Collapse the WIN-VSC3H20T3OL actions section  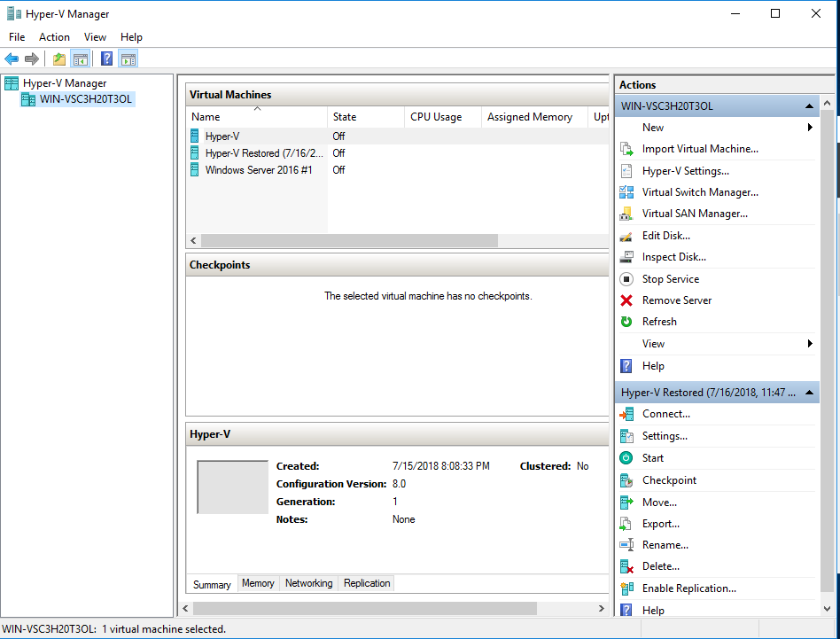(810, 106)
